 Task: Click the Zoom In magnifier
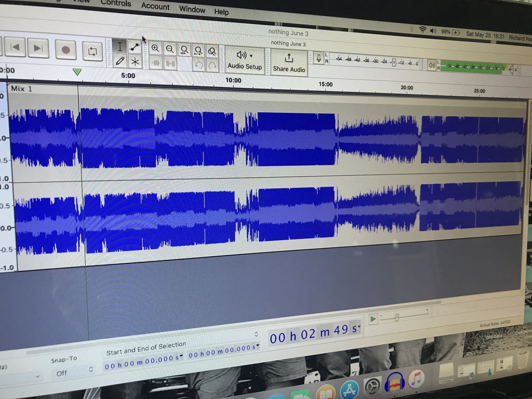click(155, 48)
